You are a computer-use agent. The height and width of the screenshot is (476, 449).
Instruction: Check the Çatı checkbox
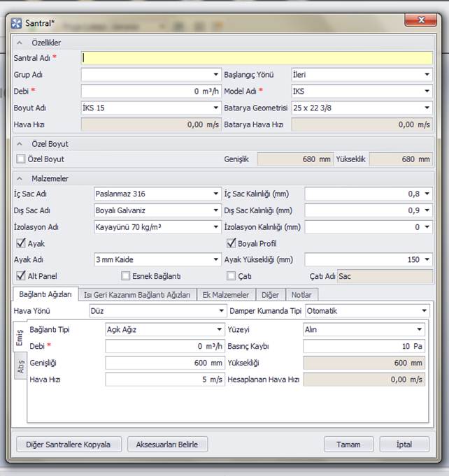(231, 276)
